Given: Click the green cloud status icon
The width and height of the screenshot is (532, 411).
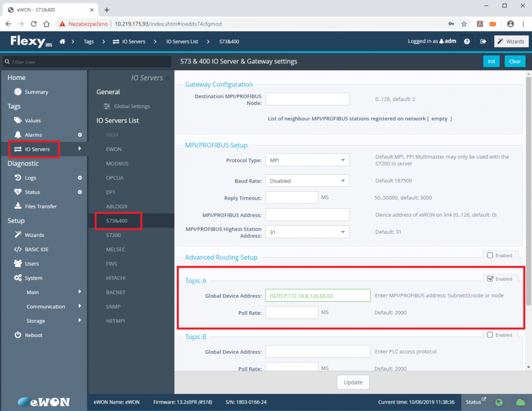Looking at the screenshot, I should (520, 402).
